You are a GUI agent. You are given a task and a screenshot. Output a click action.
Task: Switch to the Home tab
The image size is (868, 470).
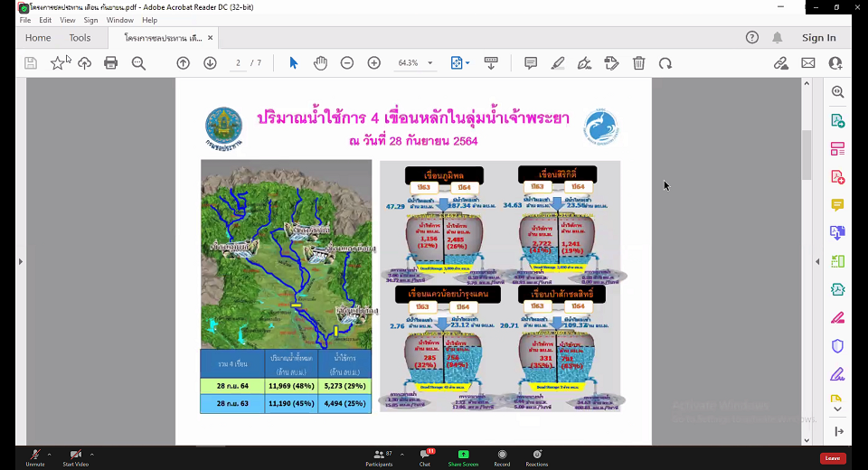click(x=38, y=38)
